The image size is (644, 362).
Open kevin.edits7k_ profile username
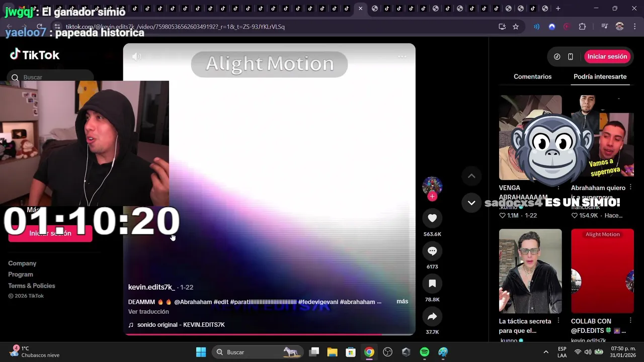click(x=151, y=287)
